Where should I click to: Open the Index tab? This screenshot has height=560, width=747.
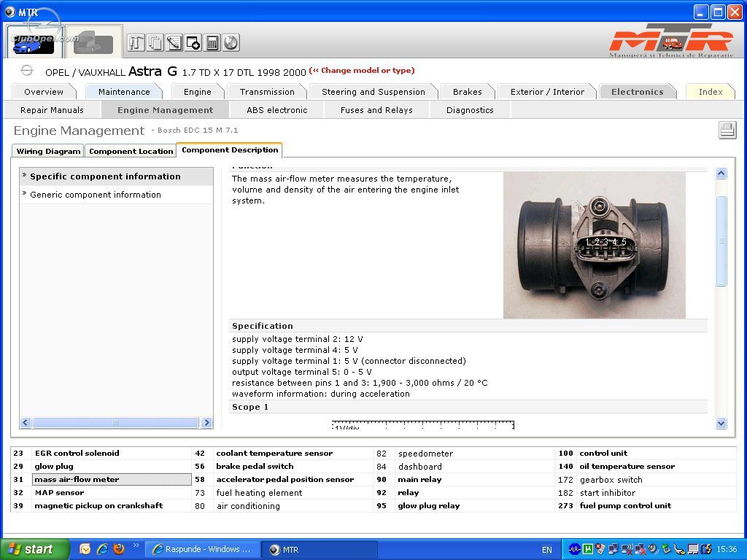tap(711, 92)
